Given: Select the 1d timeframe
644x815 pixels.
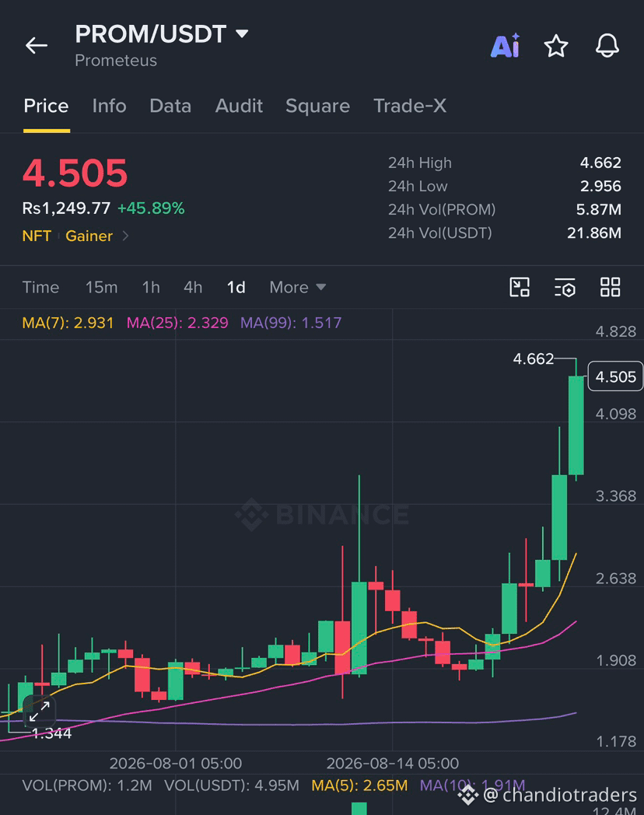Looking at the screenshot, I should [236, 287].
